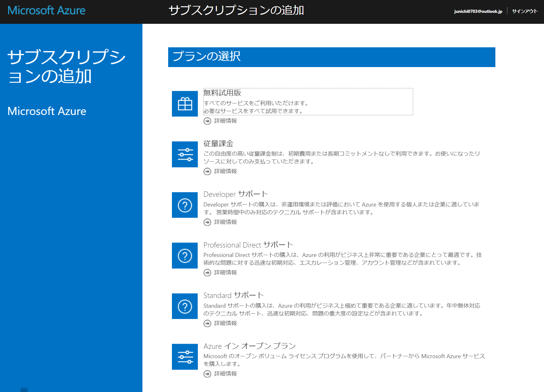Image resolution: width=544 pixels, height=392 pixels.
Task: Open 詳細情報 link for Standard サポート
Action: (x=226, y=323)
